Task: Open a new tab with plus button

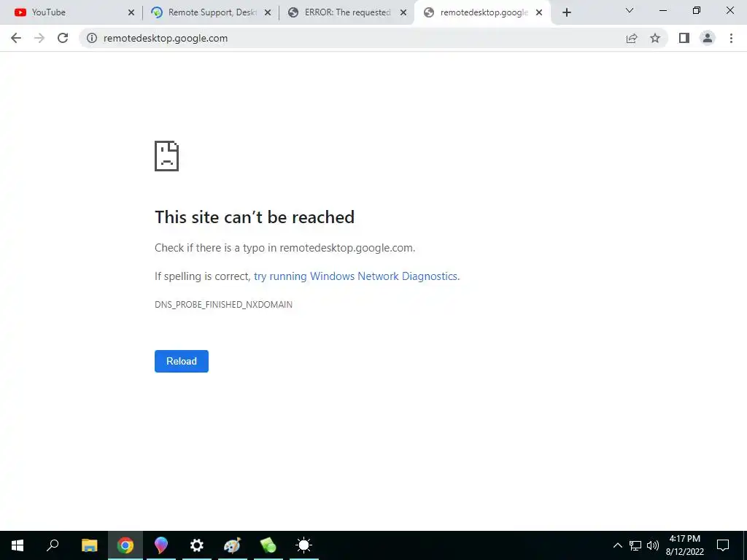Action: (566, 12)
